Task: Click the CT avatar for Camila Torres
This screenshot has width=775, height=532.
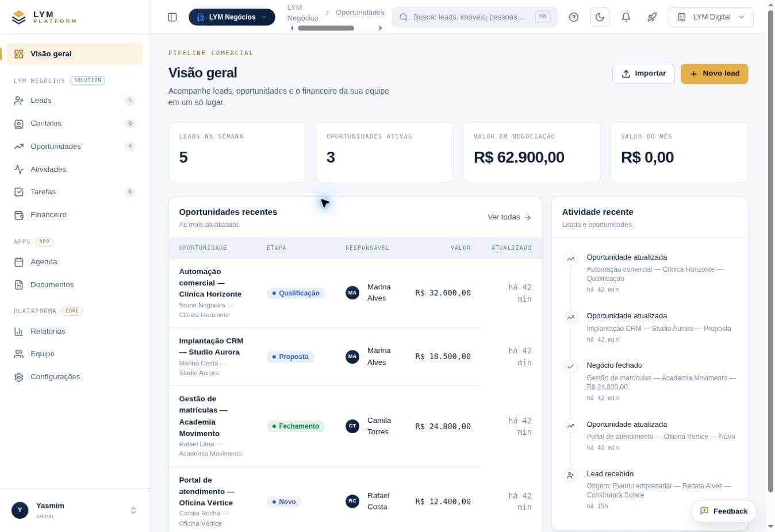Action: (x=352, y=426)
